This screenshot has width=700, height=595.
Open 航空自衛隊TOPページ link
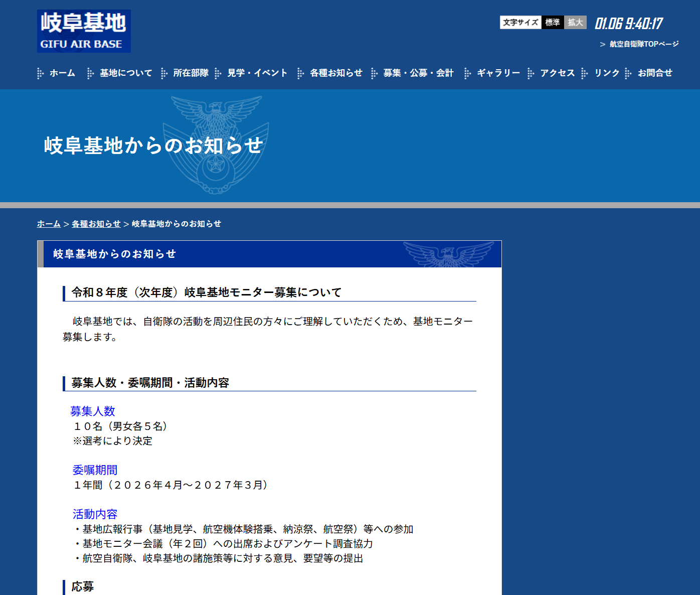pyautogui.click(x=643, y=44)
